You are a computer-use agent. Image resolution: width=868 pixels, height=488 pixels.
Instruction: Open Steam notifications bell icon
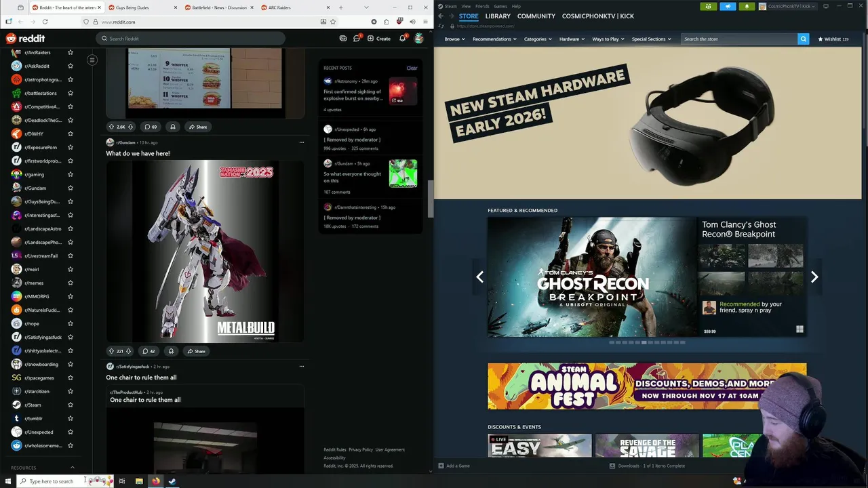(747, 6)
